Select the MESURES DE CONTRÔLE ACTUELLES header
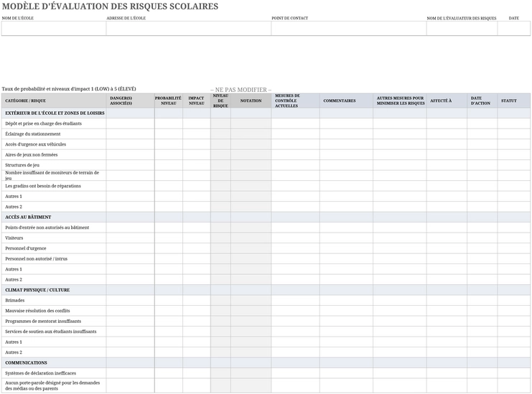The width and height of the screenshot is (532, 394). (x=295, y=100)
